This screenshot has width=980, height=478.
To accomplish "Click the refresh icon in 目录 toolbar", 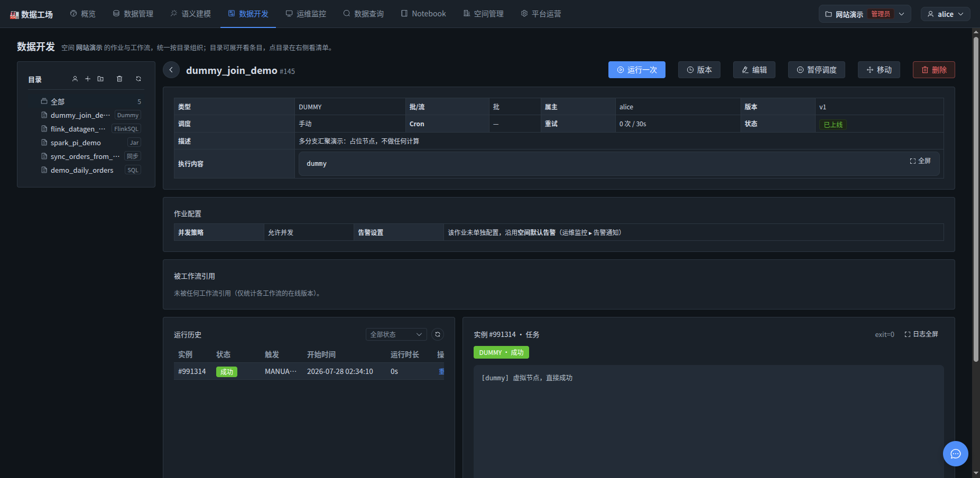I will pyautogui.click(x=138, y=79).
